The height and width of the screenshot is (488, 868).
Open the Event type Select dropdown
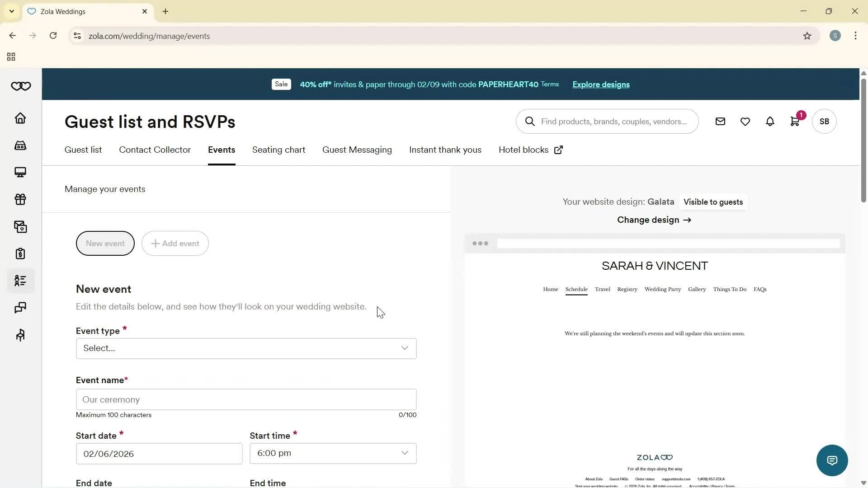(246, 348)
